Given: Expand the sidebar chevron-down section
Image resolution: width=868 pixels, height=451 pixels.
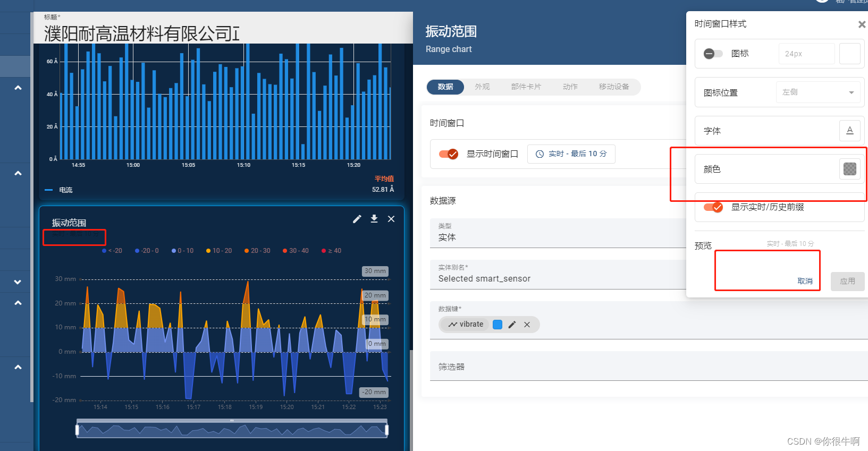Looking at the screenshot, I should click(x=18, y=282).
